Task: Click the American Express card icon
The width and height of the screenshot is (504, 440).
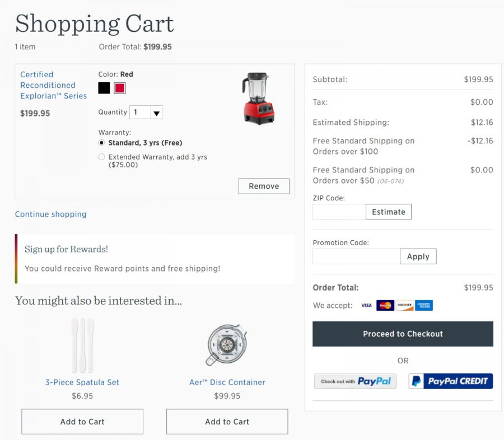Action: (424, 305)
